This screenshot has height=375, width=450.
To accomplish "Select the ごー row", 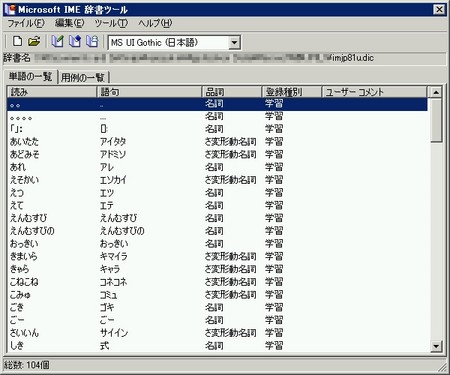I will click(217, 320).
